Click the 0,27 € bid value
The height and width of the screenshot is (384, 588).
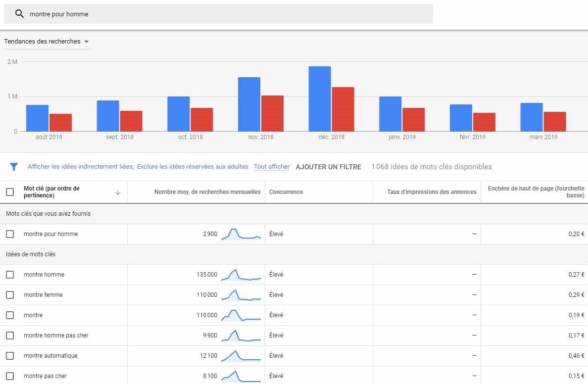[577, 275]
